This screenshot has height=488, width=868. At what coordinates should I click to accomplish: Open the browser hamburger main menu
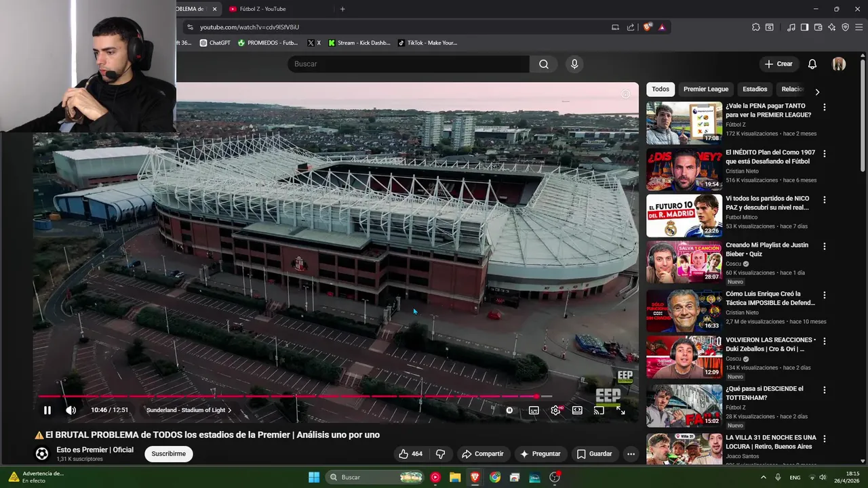click(859, 27)
